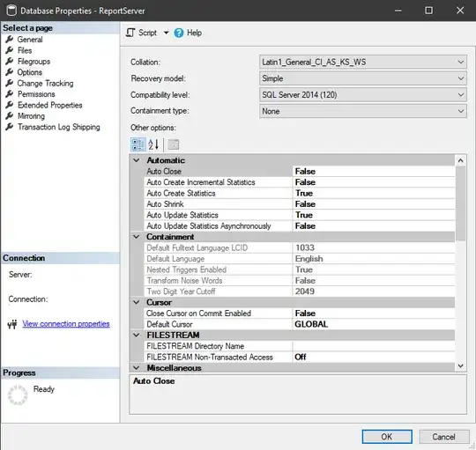476x450 pixels.
Task: Collapse the Automatic category
Action: tap(137, 160)
